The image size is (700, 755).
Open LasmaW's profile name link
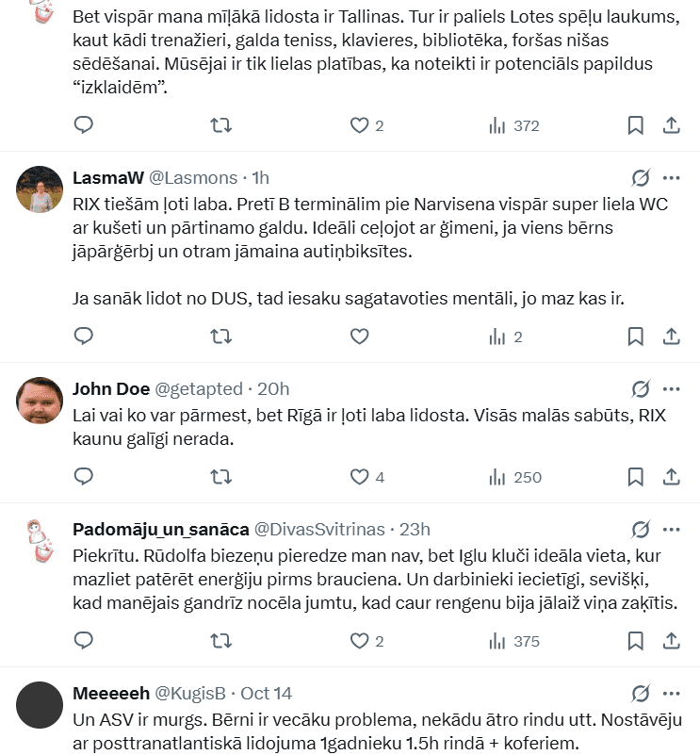pos(107,178)
